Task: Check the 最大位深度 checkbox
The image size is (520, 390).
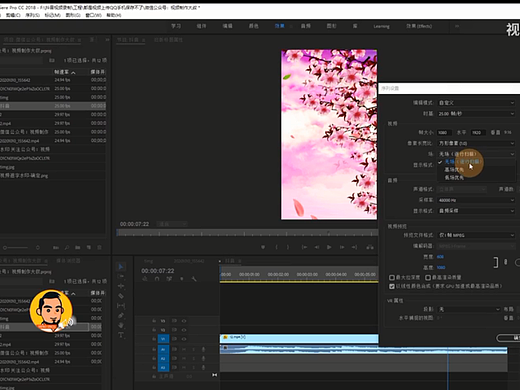Action: pos(392,277)
